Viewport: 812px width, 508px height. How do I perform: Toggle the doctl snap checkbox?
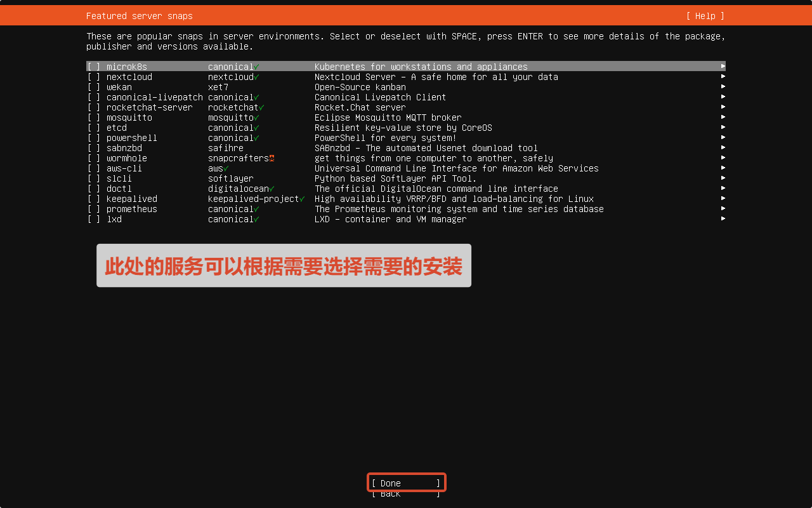pyautogui.click(x=94, y=189)
